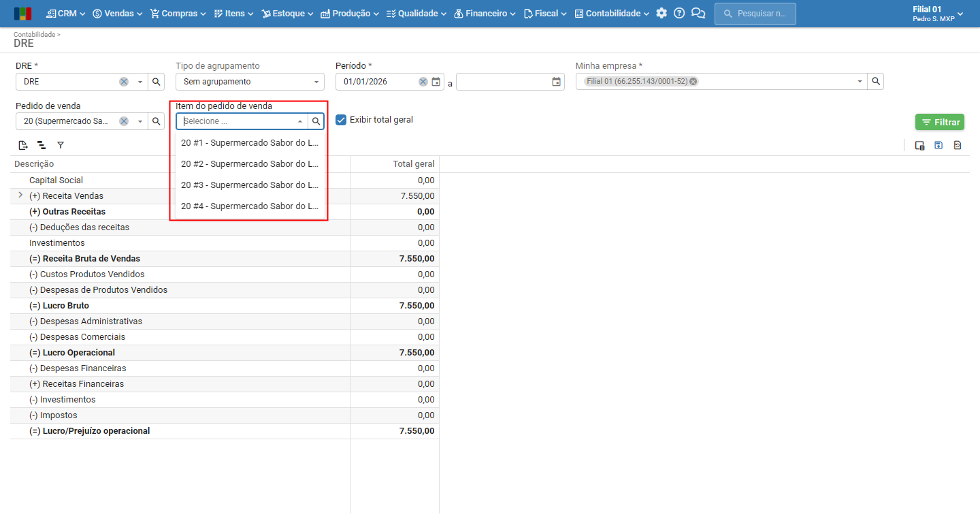This screenshot has height=521, width=980.
Task: Click the export icon above Descrição
Action: click(23, 145)
